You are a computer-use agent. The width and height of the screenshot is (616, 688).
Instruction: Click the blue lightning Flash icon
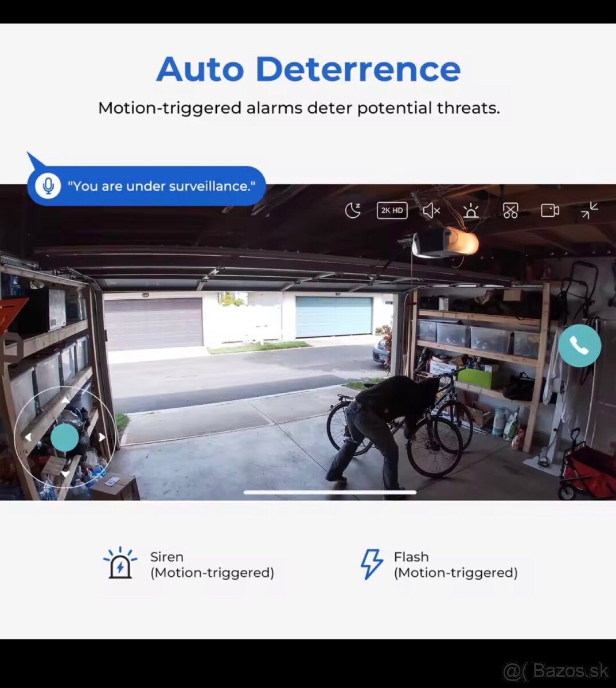click(371, 564)
